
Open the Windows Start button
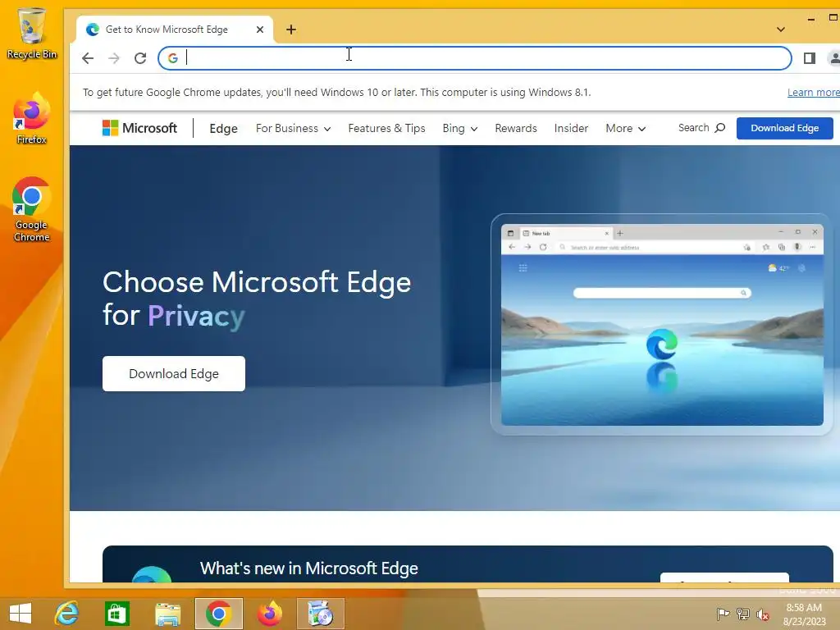[21, 614]
